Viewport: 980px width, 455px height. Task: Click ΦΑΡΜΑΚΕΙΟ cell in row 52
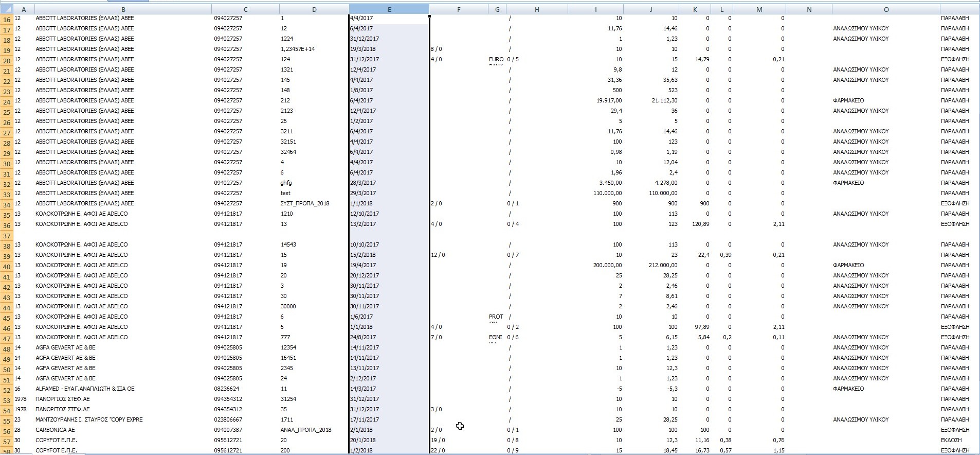tap(886, 389)
